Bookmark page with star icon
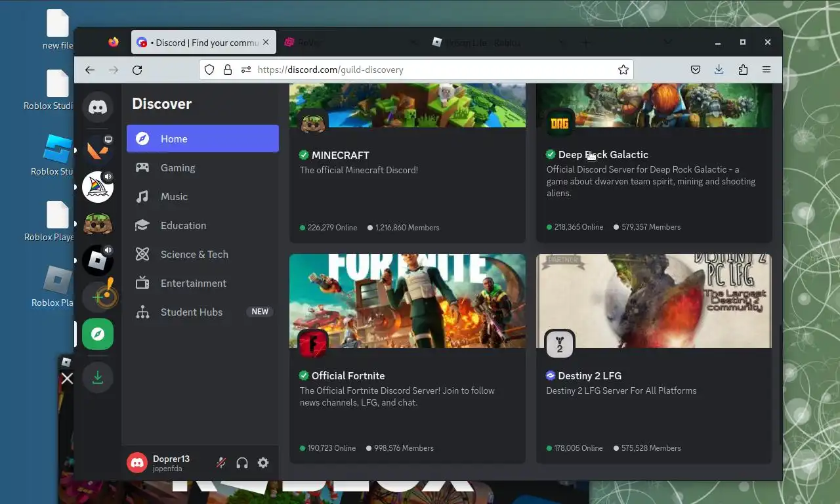The height and width of the screenshot is (504, 840). 623,70
